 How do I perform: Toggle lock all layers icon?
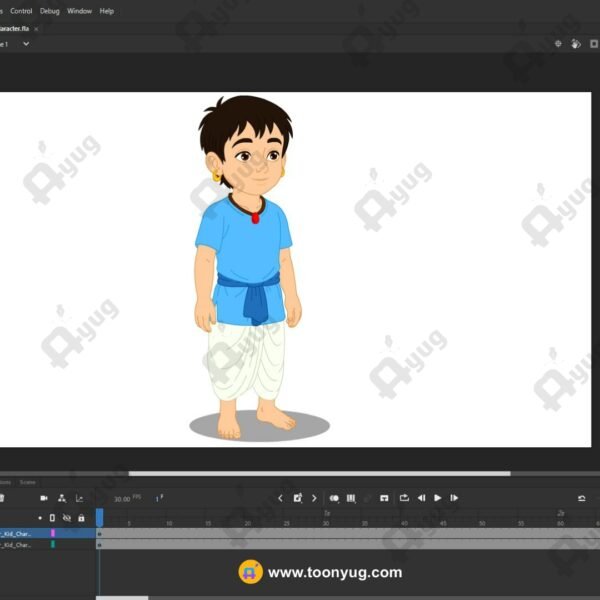click(81, 518)
